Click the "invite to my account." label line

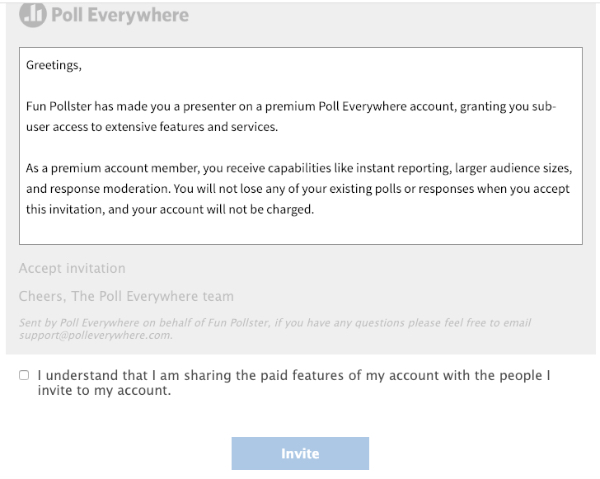[x=104, y=391]
